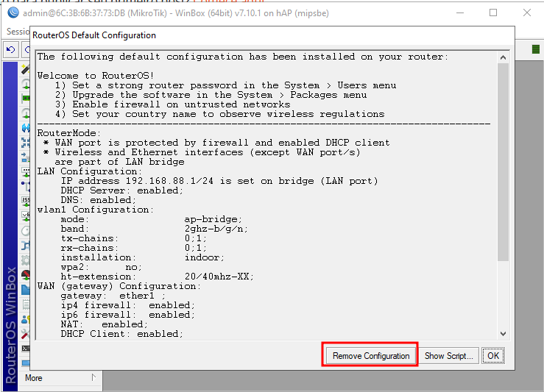Click the scrollbar up arrow in dialog
Viewport: 544px width, 392px height.
[x=503, y=56]
